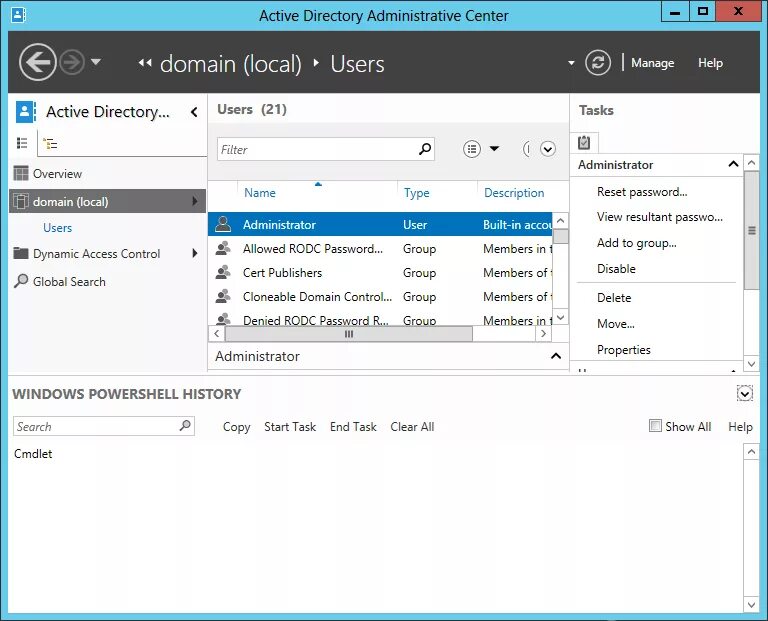Click the Cert Publishers group icon

tap(223, 272)
